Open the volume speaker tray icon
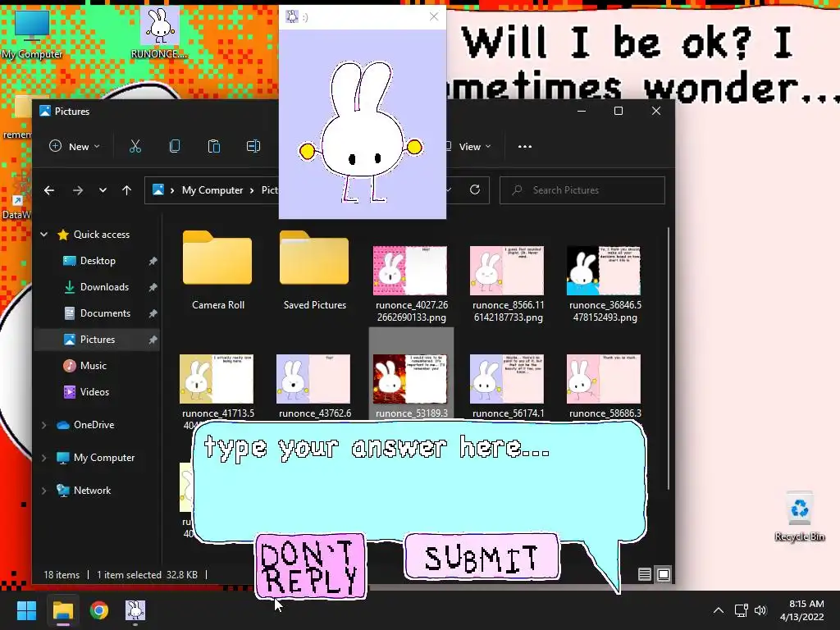Screen dimensions: 840x630 [760, 610]
